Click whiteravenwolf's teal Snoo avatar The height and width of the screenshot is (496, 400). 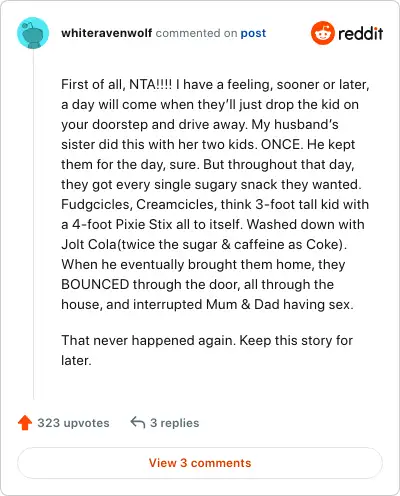click(33, 33)
